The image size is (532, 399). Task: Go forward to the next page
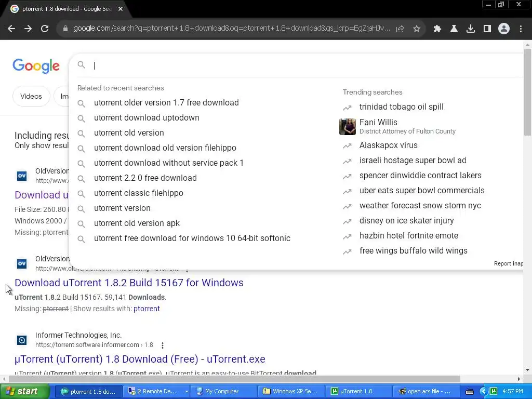pos(28,29)
